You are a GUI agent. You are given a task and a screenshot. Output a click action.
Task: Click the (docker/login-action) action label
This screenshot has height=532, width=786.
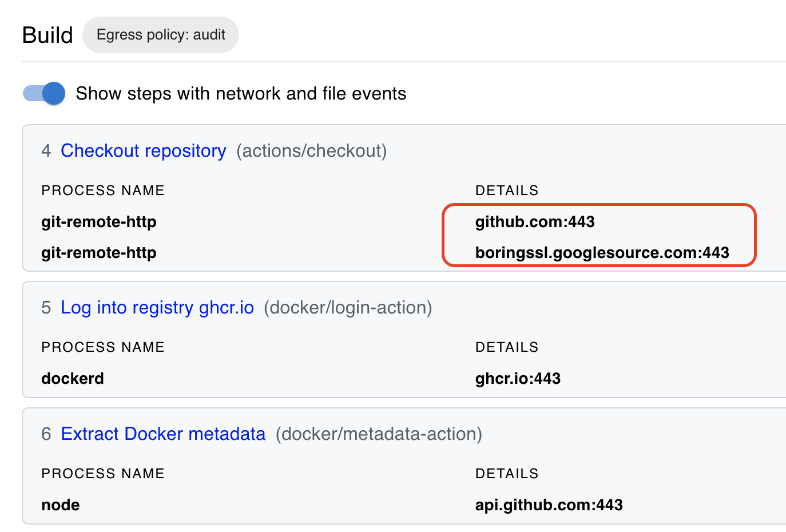click(348, 307)
